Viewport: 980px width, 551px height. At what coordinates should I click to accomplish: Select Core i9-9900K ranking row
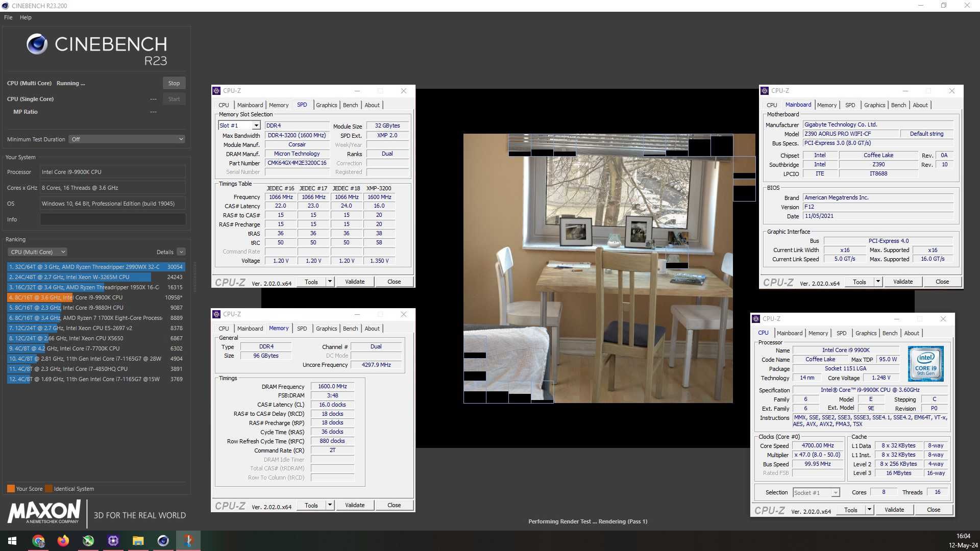96,297
